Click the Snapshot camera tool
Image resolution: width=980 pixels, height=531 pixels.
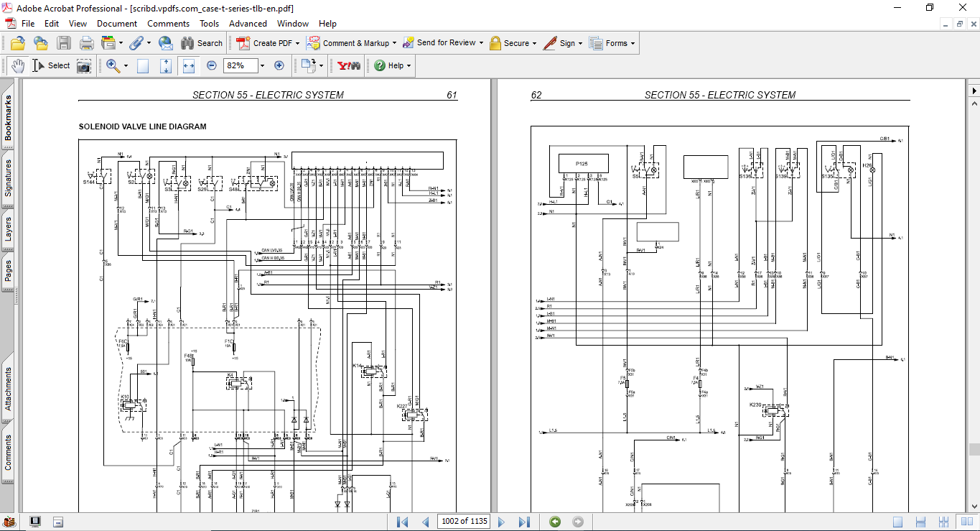pos(84,65)
